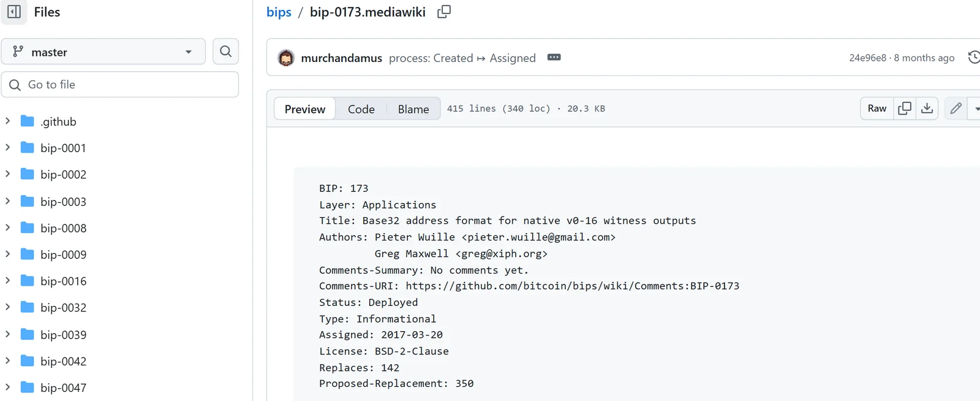Click the 'License: BSD-2-Clause' line
This screenshot has height=401, width=980.
click(x=384, y=351)
